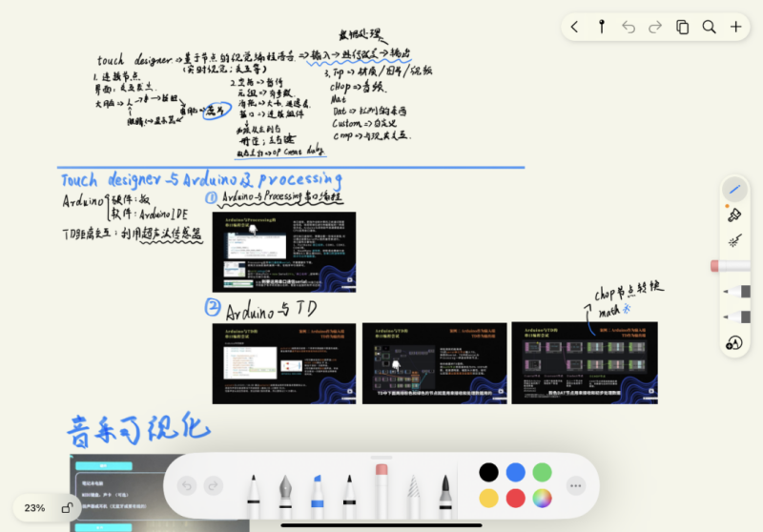Select the paint roller tool in side palette

(x=734, y=215)
